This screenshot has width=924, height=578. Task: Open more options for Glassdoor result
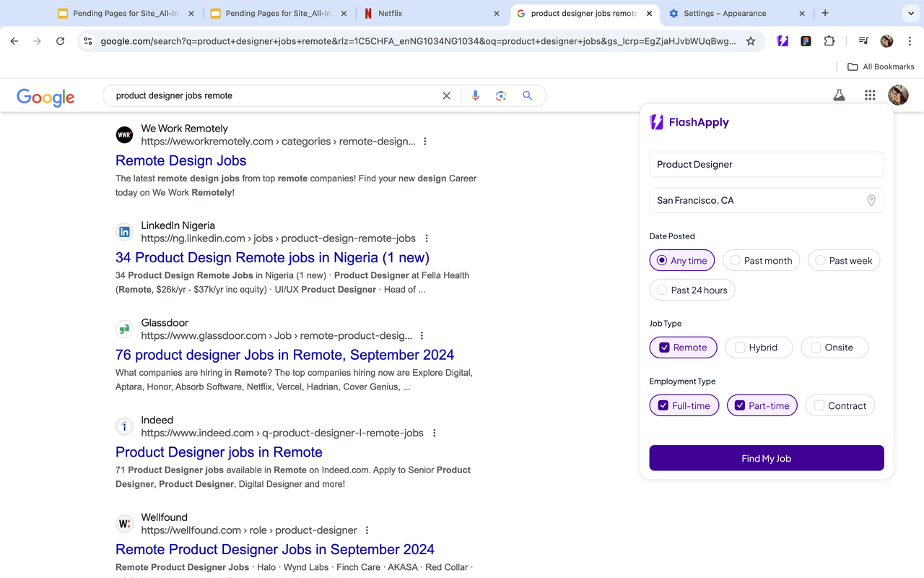tap(422, 336)
